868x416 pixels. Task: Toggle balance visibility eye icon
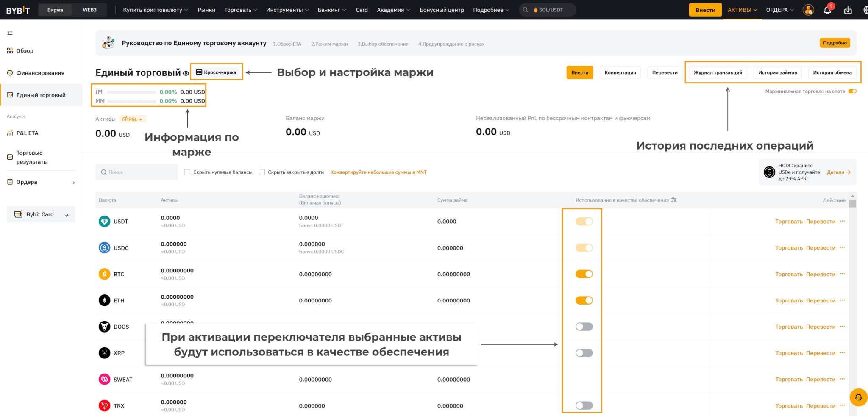[186, 73]
